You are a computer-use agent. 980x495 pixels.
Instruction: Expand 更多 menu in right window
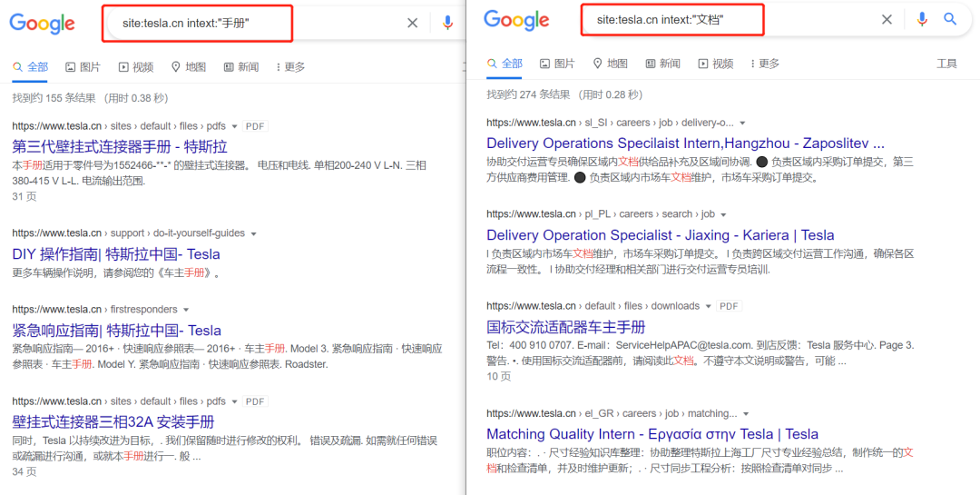pos(765,64)
